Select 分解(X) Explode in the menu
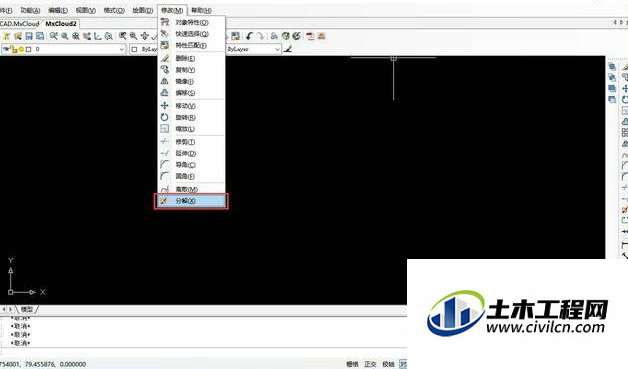 pyautogui.click(x=191, y=201)
